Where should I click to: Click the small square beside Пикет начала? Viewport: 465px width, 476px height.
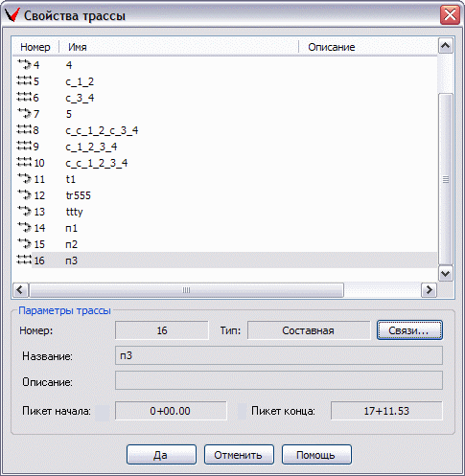coord(103,412)
